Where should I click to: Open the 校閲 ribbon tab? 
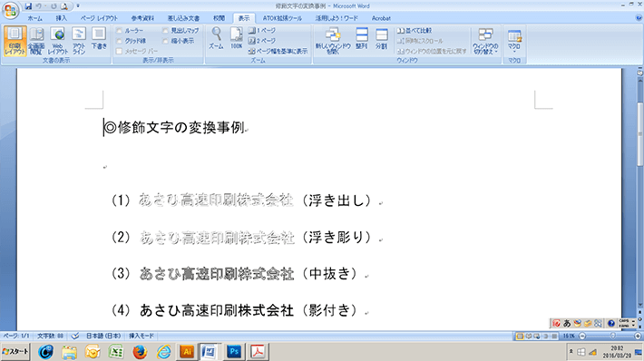coord(219,18)
